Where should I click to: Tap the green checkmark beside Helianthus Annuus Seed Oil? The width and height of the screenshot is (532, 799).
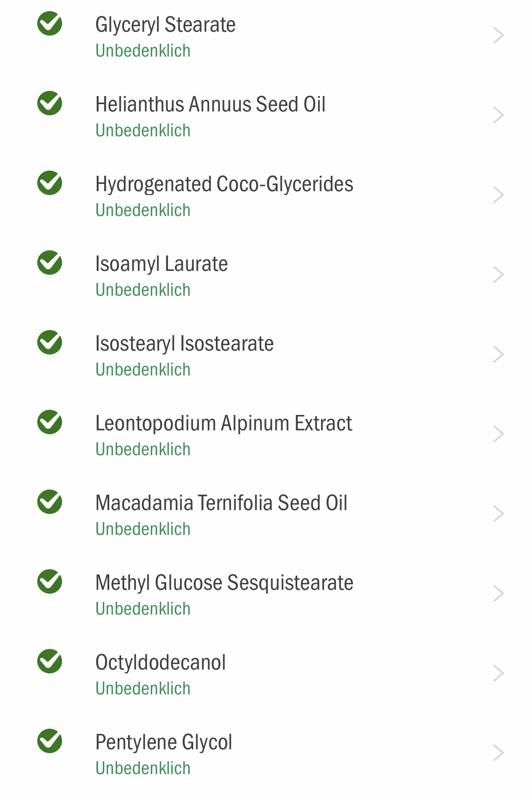pyautogui.click(x=50, y=103)
